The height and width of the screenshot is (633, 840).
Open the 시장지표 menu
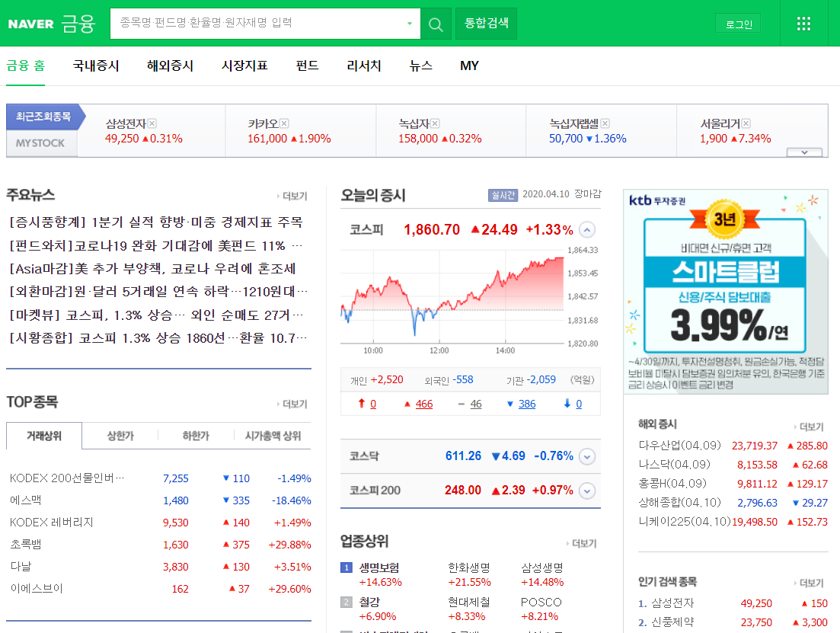tap(244, 66)
